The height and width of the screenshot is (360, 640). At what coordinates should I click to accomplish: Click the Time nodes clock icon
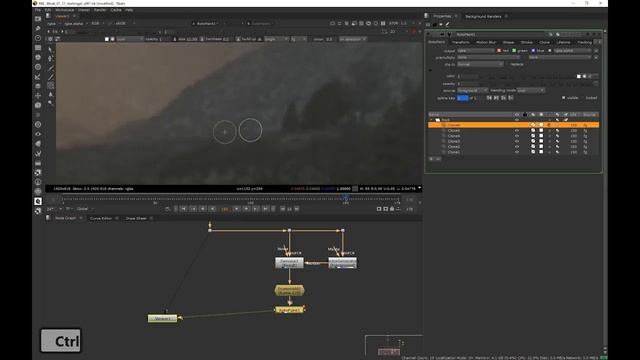[x=38, y=38]
